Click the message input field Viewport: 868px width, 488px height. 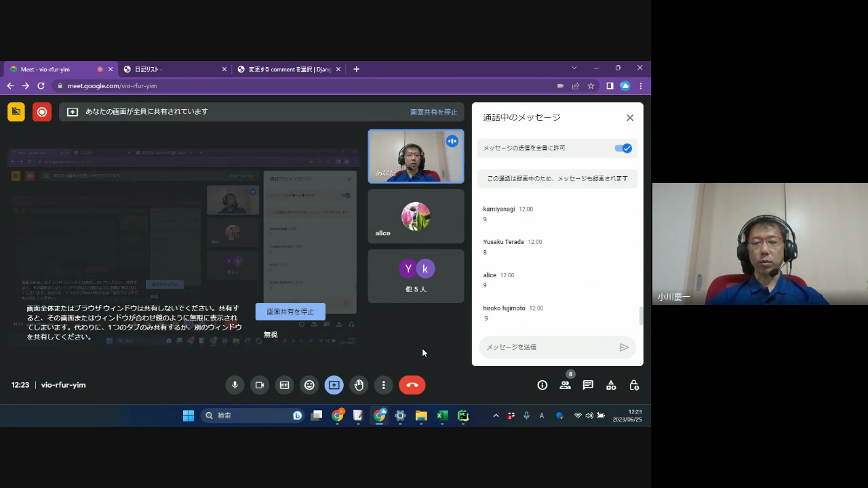(x=548, y=347)
